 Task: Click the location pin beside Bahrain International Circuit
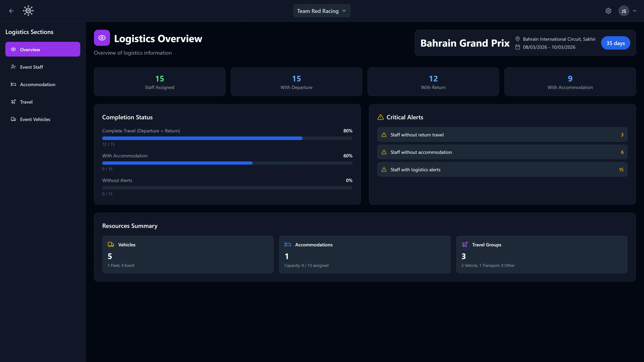click(518, 39)
